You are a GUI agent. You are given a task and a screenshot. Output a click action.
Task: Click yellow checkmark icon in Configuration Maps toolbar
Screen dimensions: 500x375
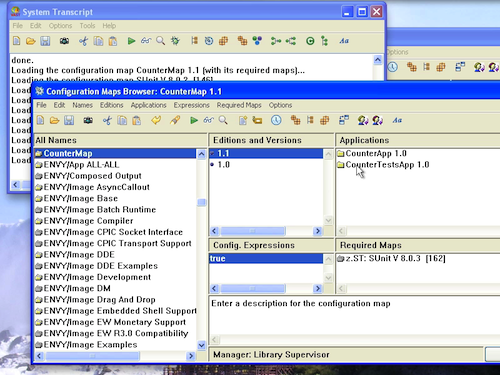[156, 120]
